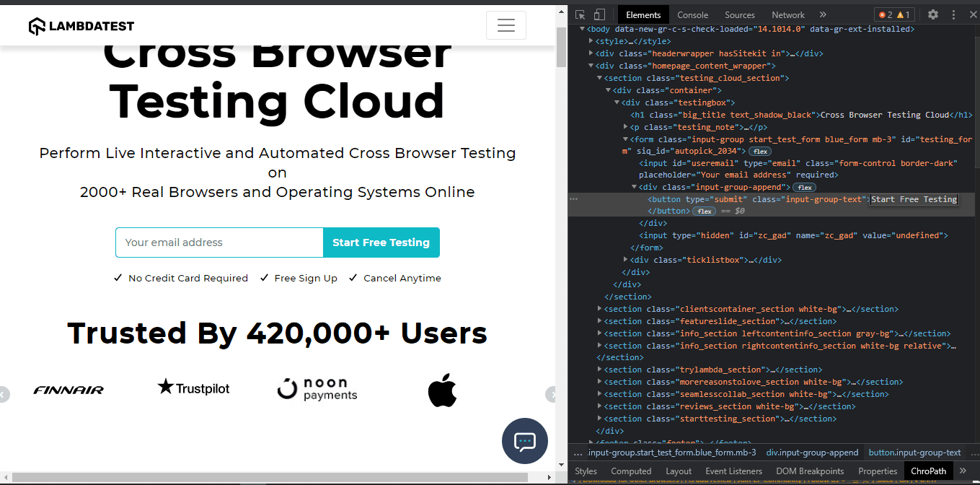980x485 pixels.
Task: Toggle the device toolbar icon
Action: click(599, 14)
